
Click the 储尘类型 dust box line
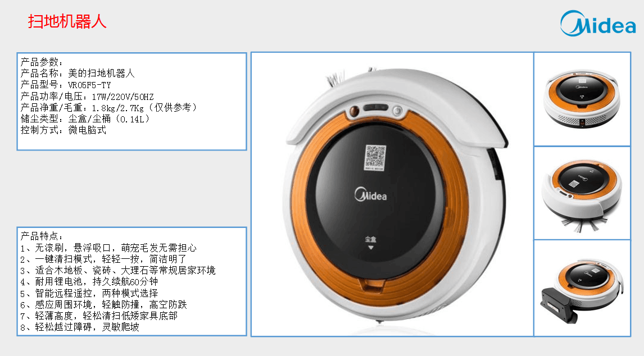(85, 119)
